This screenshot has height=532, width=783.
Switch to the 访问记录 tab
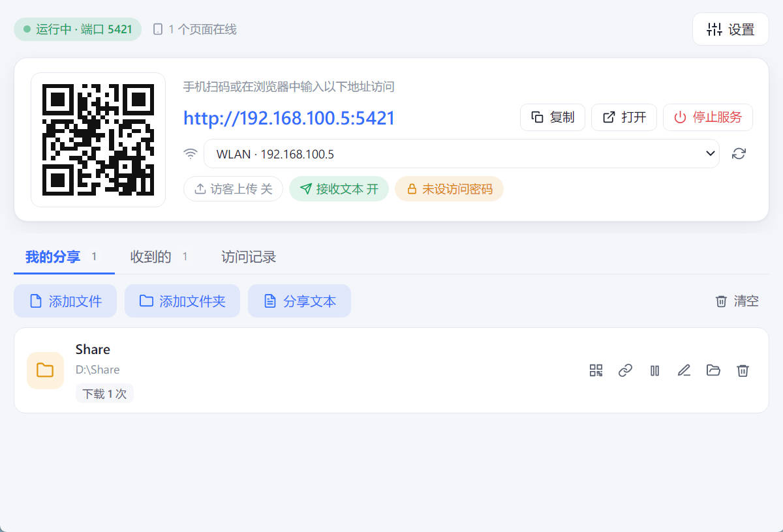click(249, 257)
